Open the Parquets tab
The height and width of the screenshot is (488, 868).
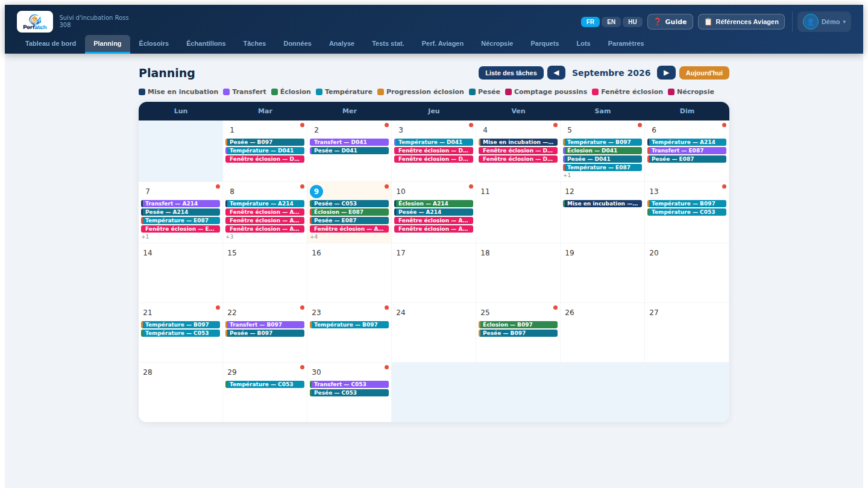tap(545, 43)
